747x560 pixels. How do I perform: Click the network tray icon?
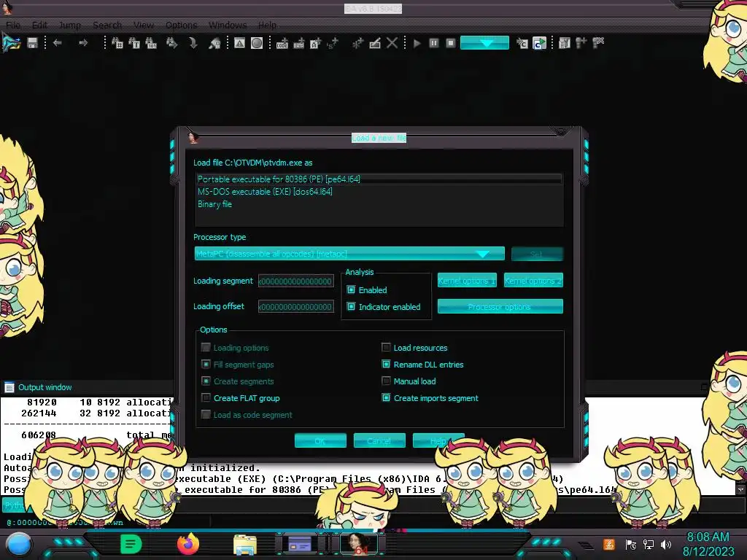click(x=649, y=544)
